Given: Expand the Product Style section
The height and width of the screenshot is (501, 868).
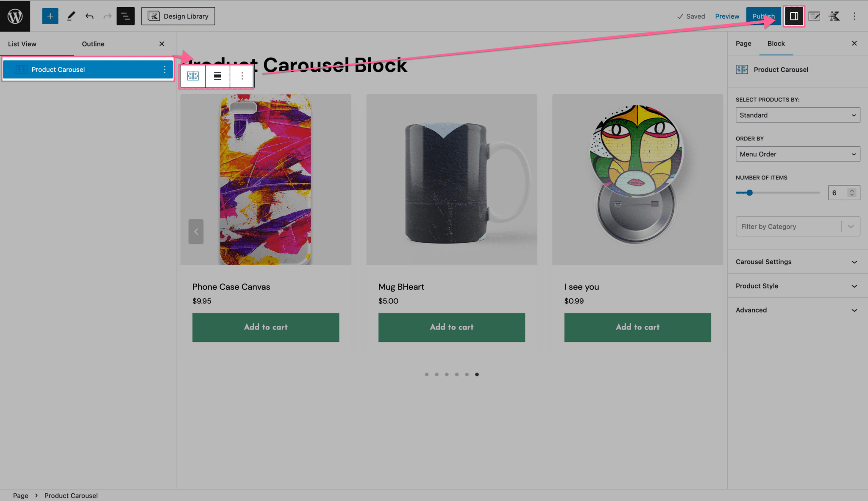Looking at the screenshot, I should [797, 286].
